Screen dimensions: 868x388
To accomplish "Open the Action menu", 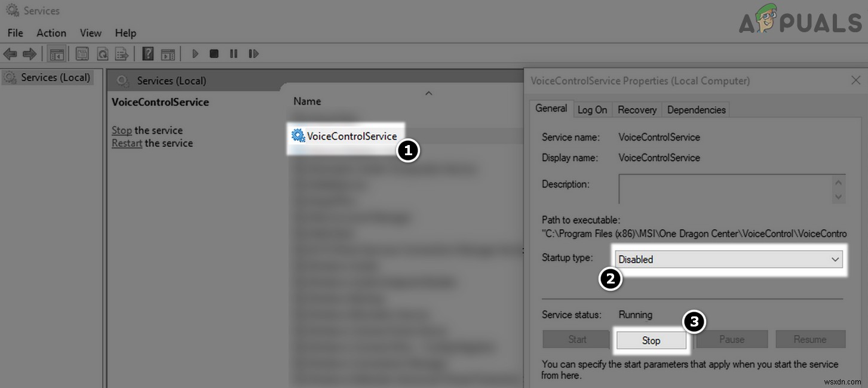I will pyautogui.click(x=51, y=33).
